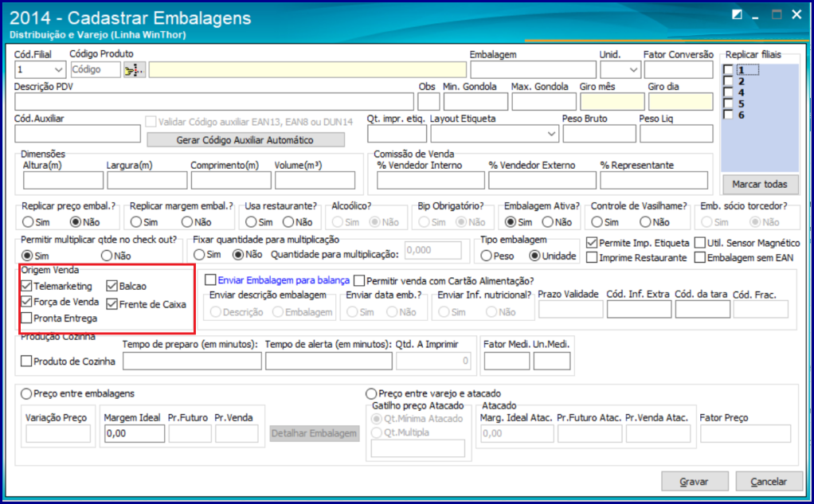814x504 pixels.
Task: Click the % Representante field
Action: pyautogui.click(x=654, y=180)
